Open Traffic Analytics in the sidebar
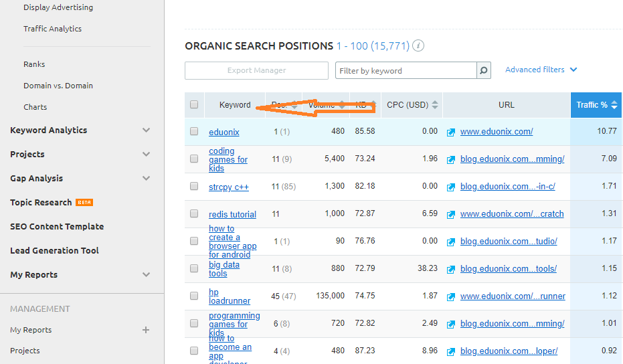 (52, 29)
